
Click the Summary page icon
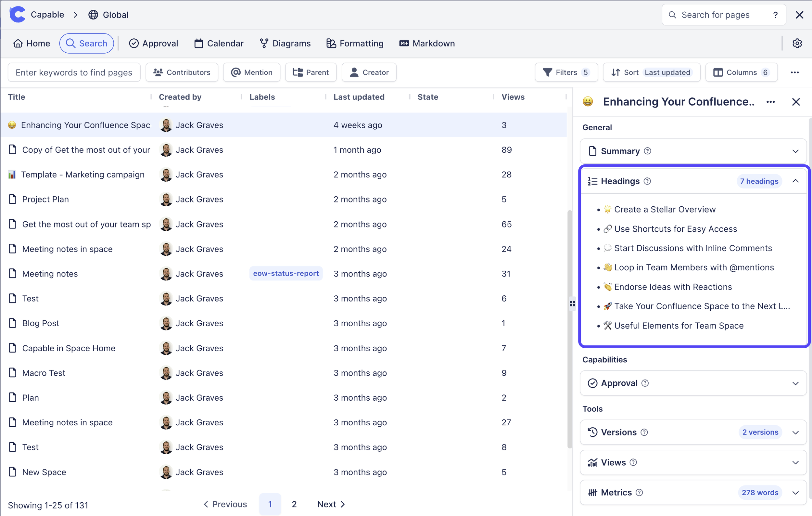pyautogui.click(x=592, y=151)
